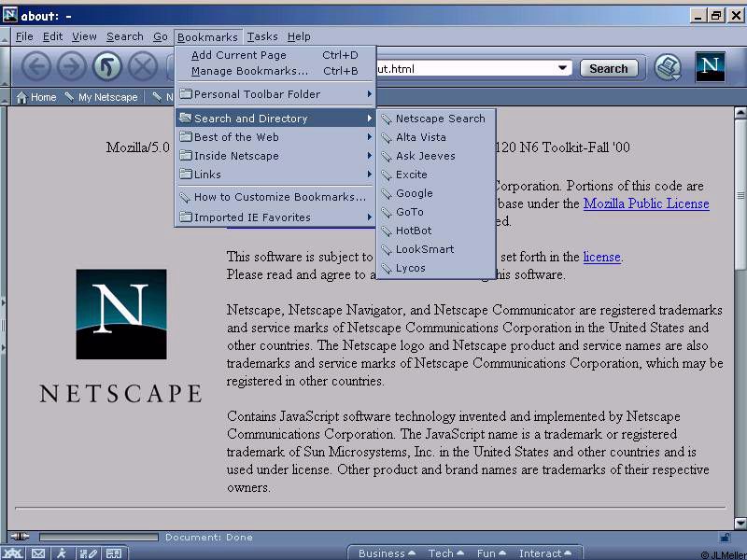The image size is (747, 560).
Task: Open the Tasks menu
Action: [262, 36]
